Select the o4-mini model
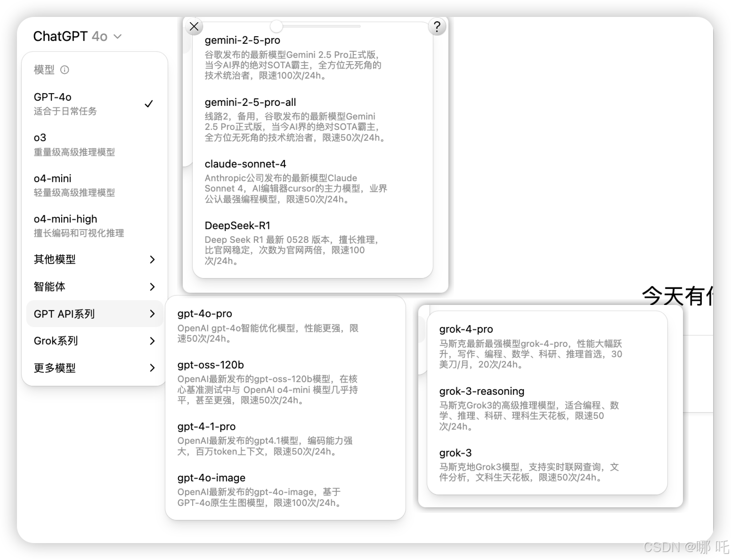Viewport: 731px width, 560px height. (52, 178)
